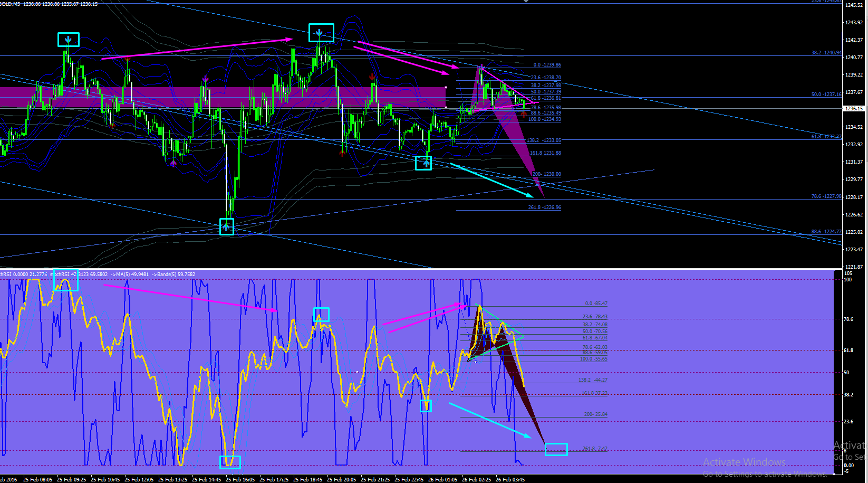Click price axis value 1229.77
Image resolution: width=868 pixels, height=483 pixels.
(854, 179)
